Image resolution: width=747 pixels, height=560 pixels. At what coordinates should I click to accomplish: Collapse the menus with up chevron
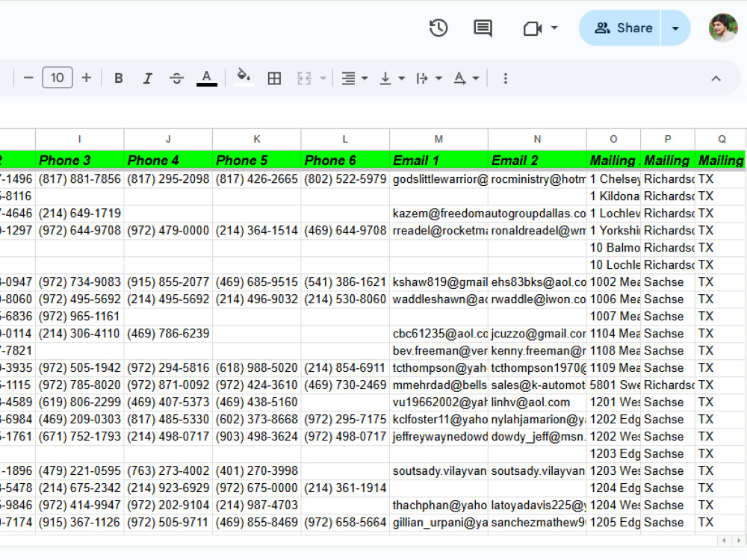click(x=716, y=78)
